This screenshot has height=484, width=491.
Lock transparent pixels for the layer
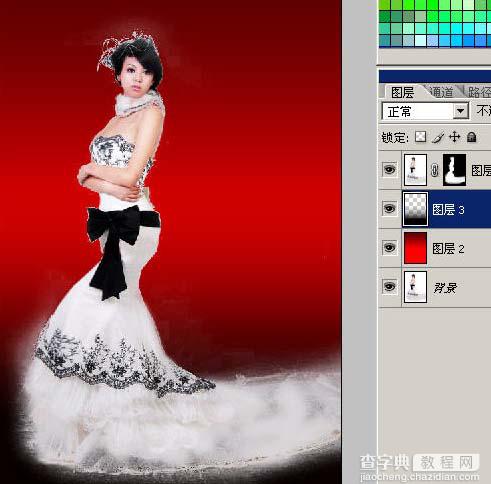click(421, 137)
